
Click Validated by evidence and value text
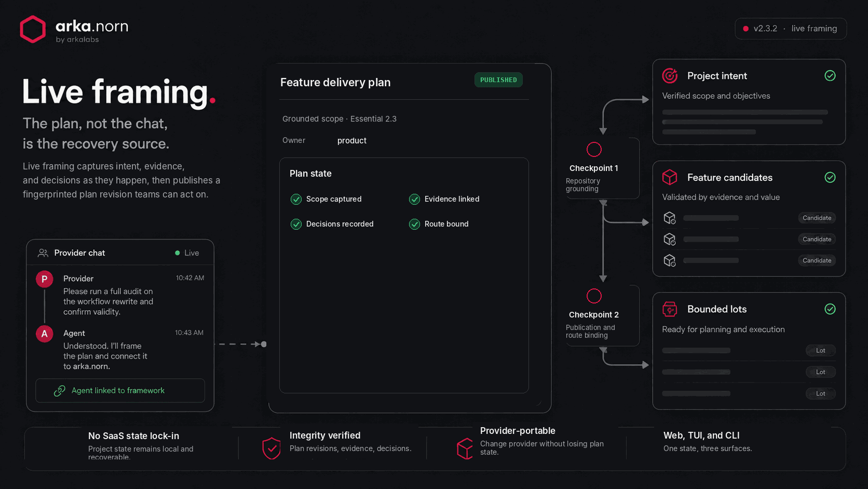tap(721, 197)
